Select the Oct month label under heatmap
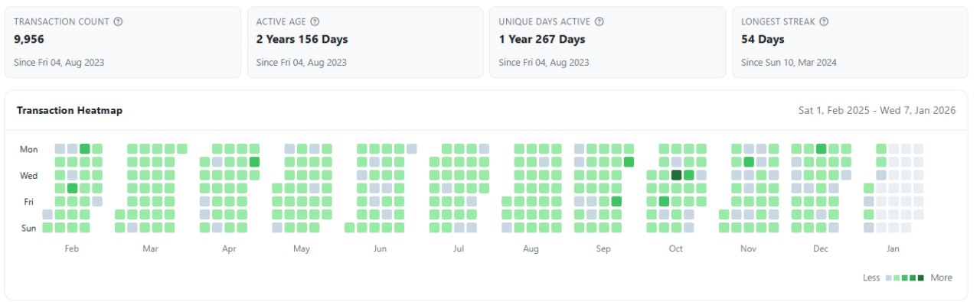Screen dimensions: 980x302 676,248
